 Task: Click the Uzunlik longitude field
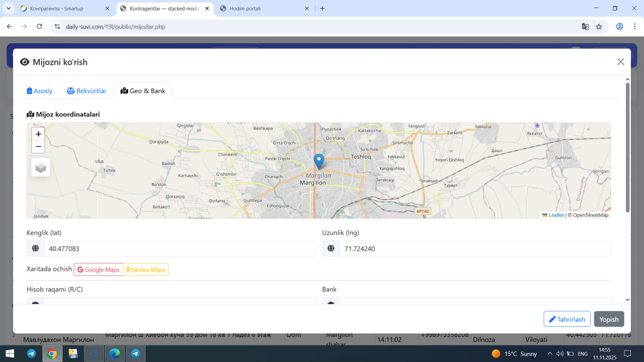pos(474,248)
